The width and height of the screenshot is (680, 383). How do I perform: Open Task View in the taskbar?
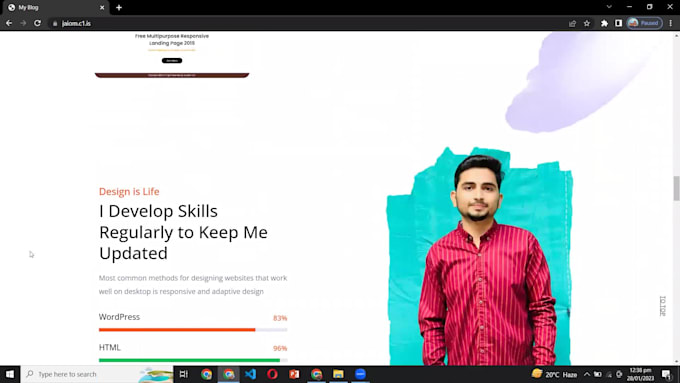pyautogui.click(x=184, y=374)
